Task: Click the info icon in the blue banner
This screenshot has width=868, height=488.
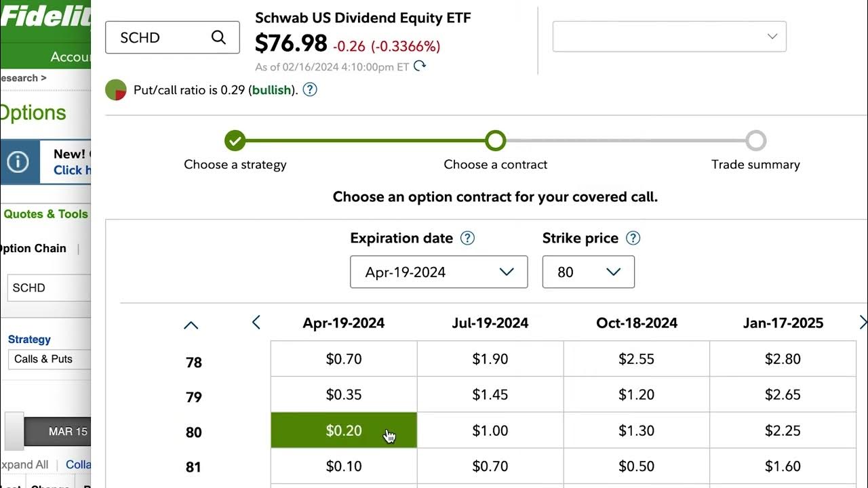Action: pyautogui.click(x=18, y=162)
